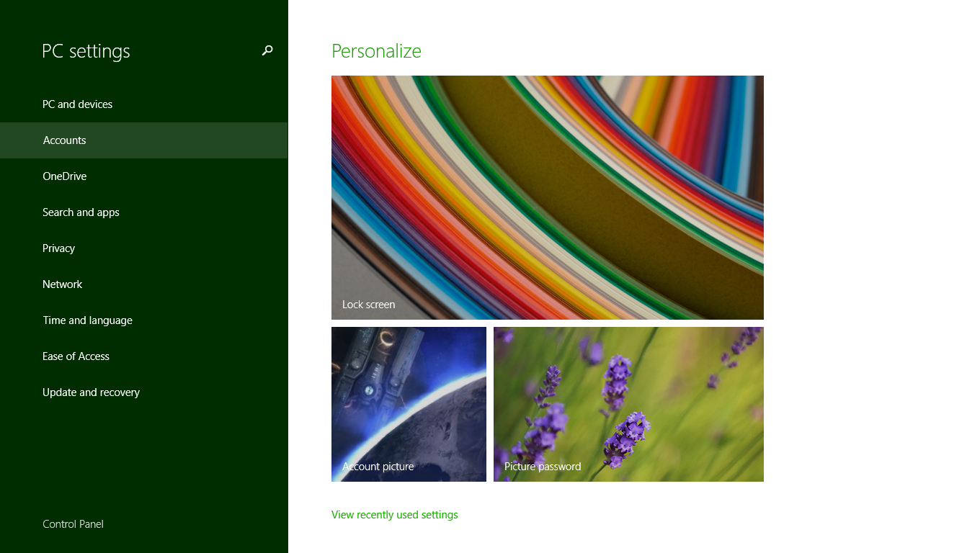Go to OneDrive settings
This screenshot has height=553, width=980.
[x=144, y=176]
